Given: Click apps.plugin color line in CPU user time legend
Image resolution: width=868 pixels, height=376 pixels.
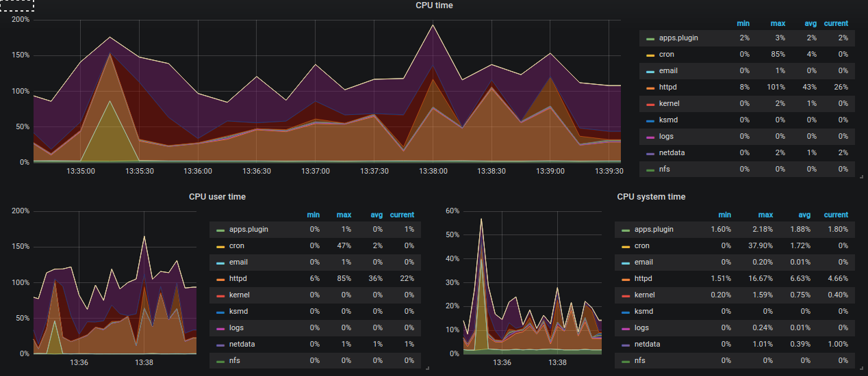Looking at the screenshot, I should point(220,230).
